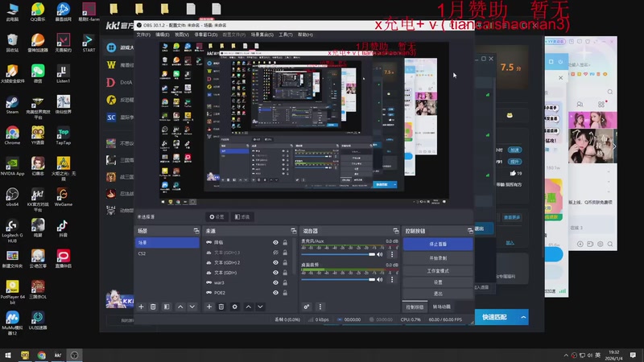Image resolution: width=644 pixels, height=362 pixels.
Task: Open 抖音 TikTok desktop icon
Action: click(x=64, y=228)
